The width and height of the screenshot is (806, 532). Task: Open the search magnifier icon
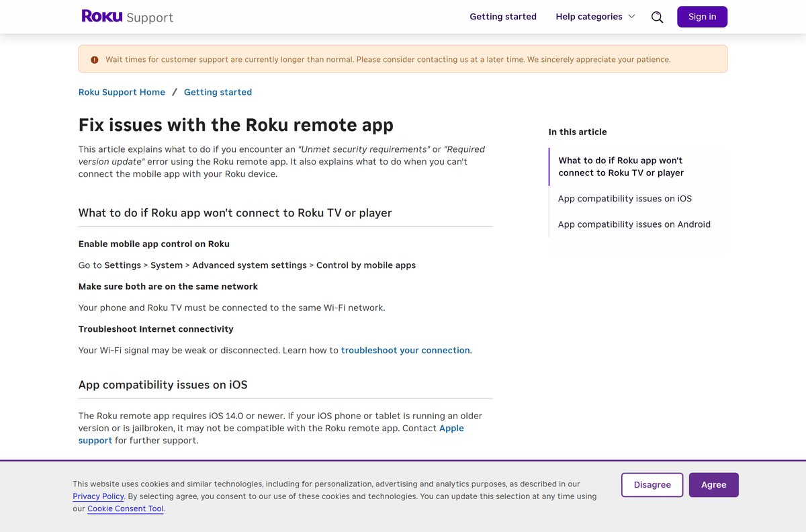[x=658, y=17]
